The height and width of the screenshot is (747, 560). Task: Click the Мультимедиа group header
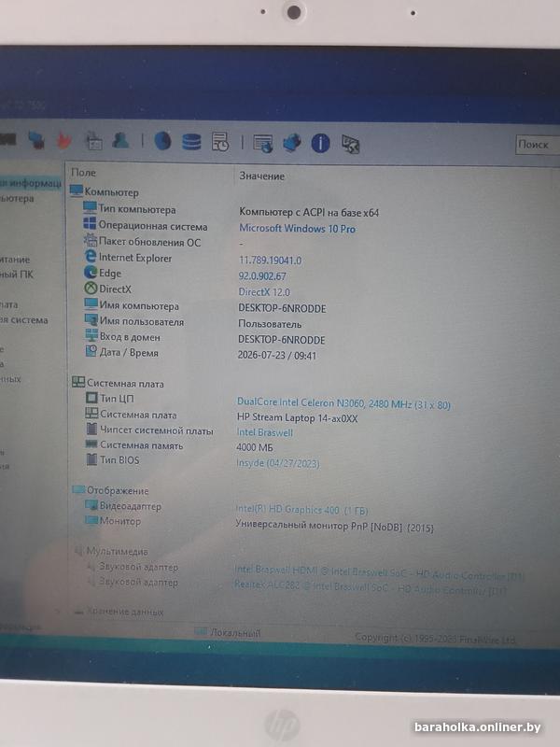pyautogui.click(x=118, y=551)
